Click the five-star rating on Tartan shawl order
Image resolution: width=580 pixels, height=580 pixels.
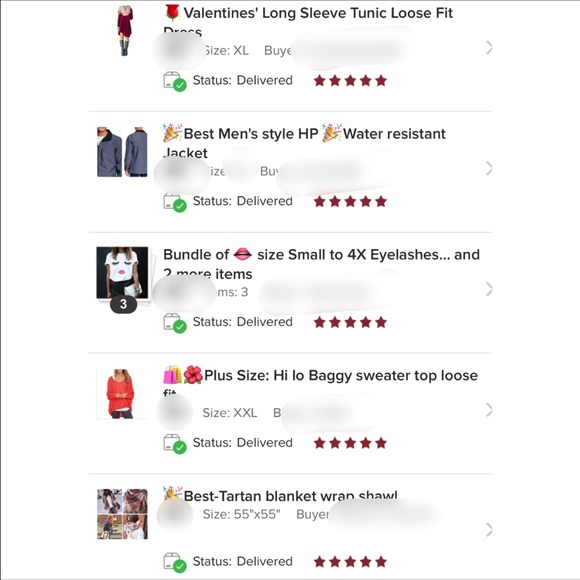tap(350, 562)
